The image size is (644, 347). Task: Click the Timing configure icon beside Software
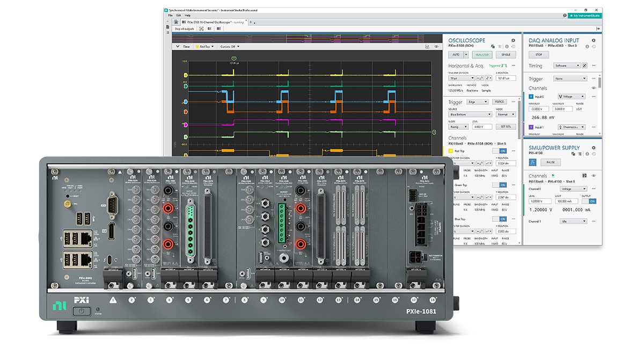(x=584, y=66)
